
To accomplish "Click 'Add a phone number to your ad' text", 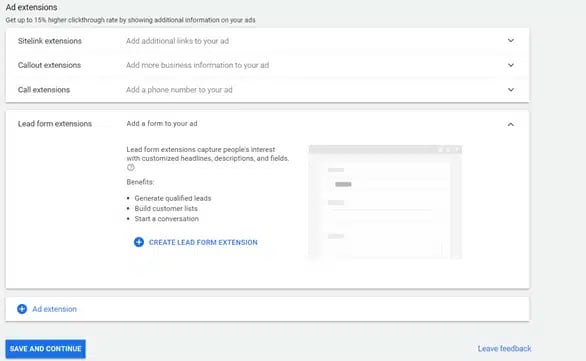I will 179,90.
